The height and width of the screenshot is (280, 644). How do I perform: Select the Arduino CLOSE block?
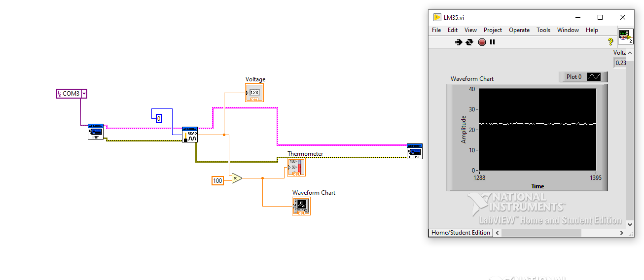coord(415,151)
